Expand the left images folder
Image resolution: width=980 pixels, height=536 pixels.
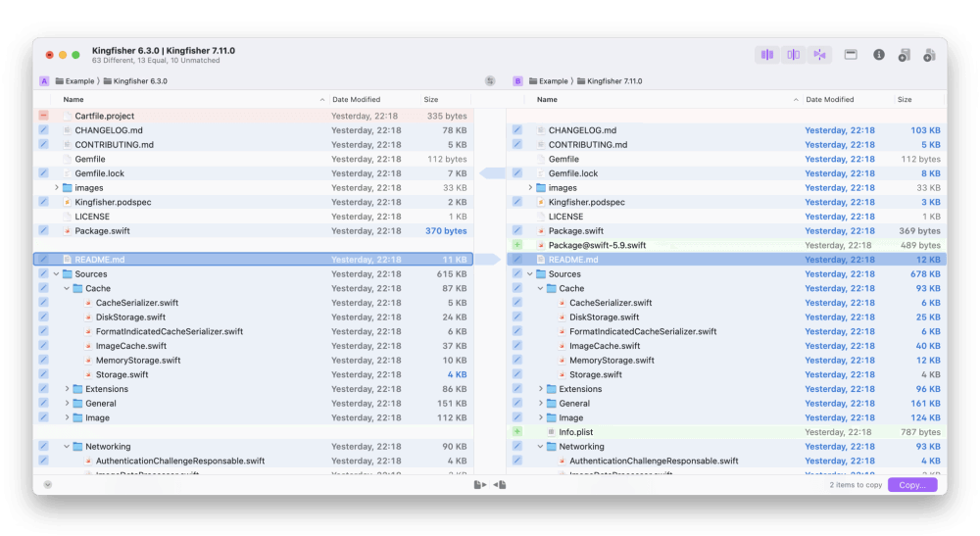56,187
